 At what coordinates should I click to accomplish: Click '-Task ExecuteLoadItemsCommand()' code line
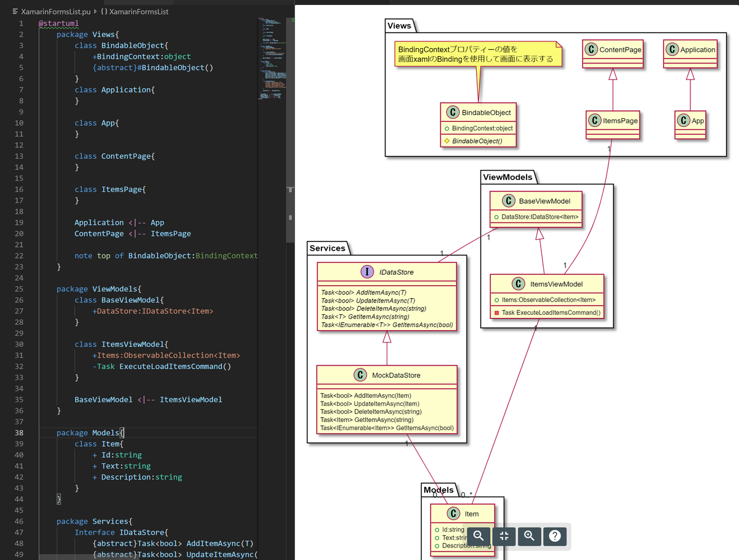point(162,367)
